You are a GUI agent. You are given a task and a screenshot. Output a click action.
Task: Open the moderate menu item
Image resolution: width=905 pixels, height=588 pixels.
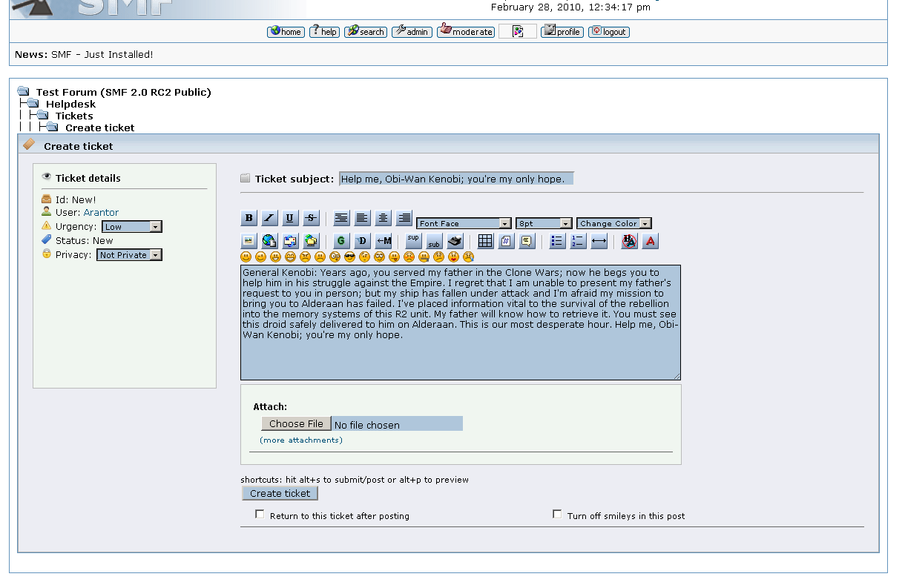click(466, 32)
